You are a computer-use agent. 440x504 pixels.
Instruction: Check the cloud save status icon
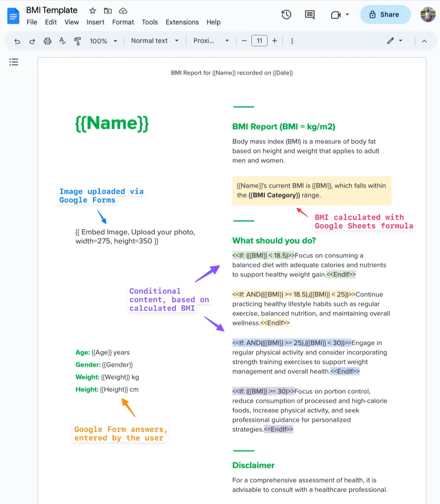pos(123,10)
